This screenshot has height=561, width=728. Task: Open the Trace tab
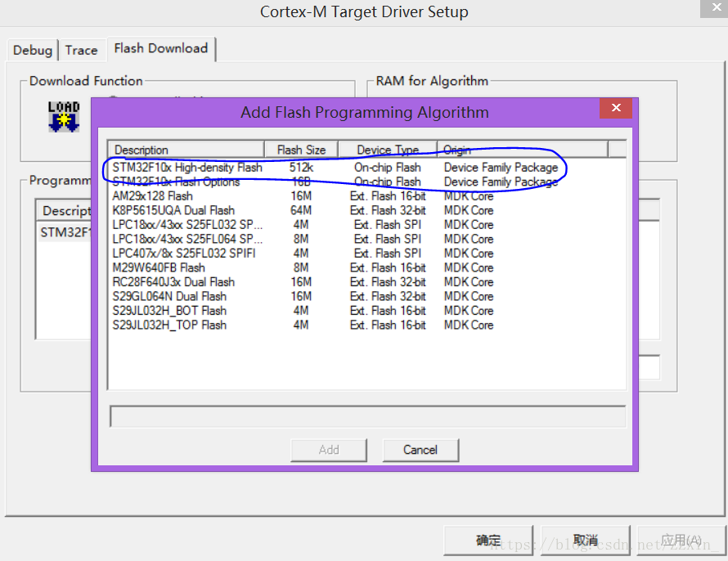(82, 50)
